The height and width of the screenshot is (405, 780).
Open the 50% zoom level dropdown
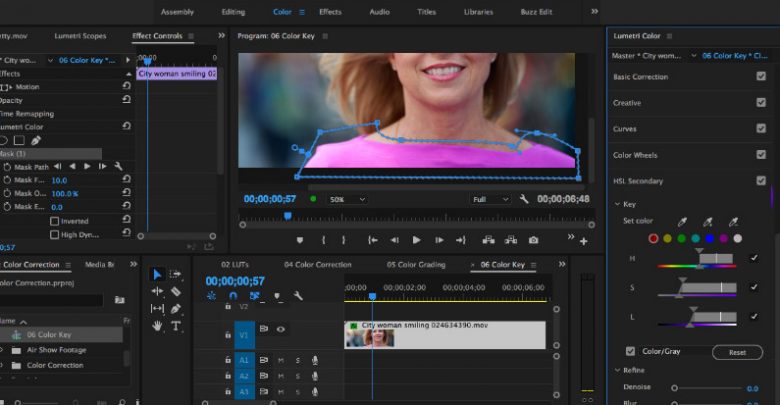click(x=347, y=199)
